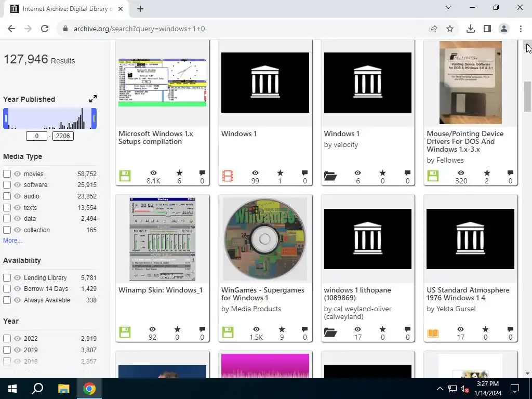
Task: Open Chrome downloads icon
Action: (x=471, y=29)
